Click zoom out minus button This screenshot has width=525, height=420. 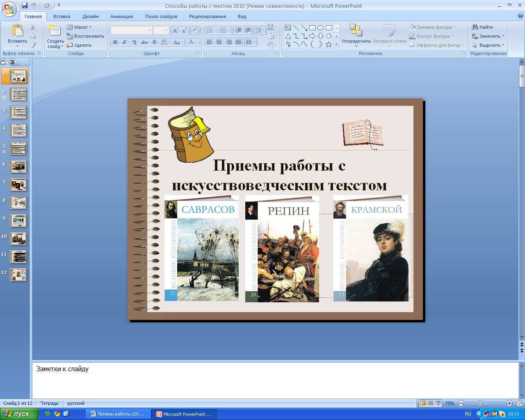[461, 403]
